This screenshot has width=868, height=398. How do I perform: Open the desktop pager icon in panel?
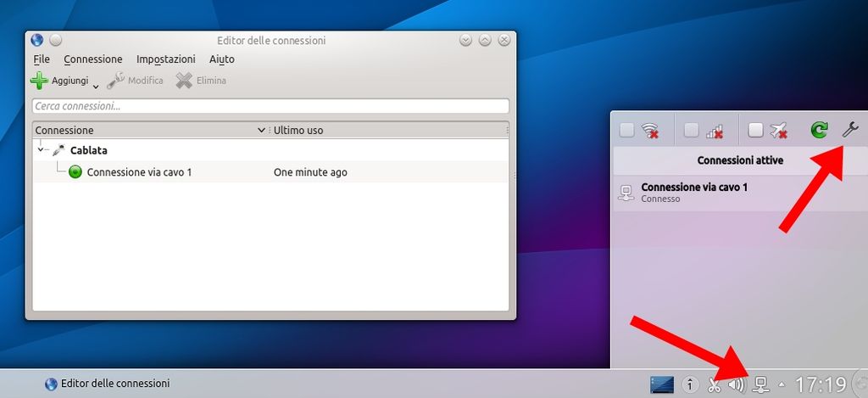coord(662,384)
